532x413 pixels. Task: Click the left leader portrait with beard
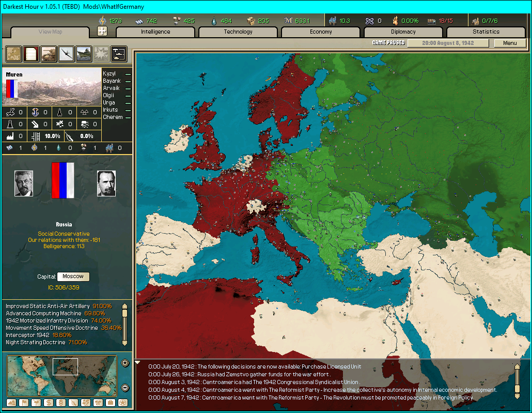coord(24,183)
